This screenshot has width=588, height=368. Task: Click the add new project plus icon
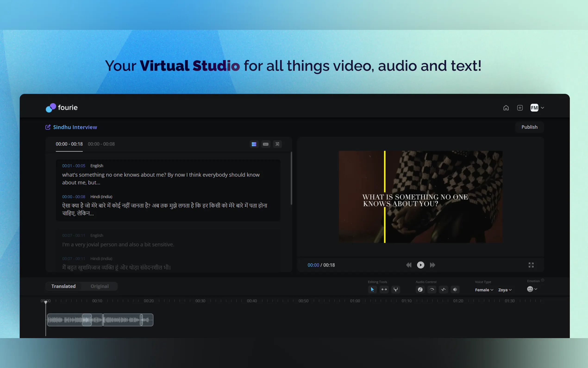point(520,108)
